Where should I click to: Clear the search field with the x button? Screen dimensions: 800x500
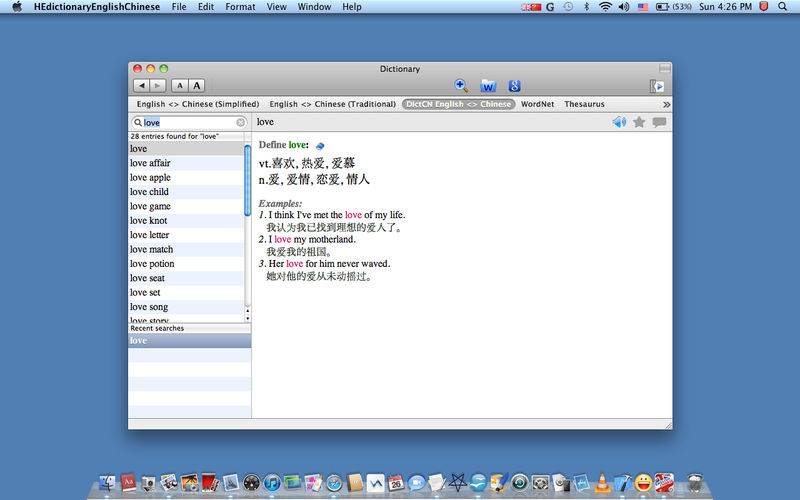pyautogui.click(x=240, y=122)
